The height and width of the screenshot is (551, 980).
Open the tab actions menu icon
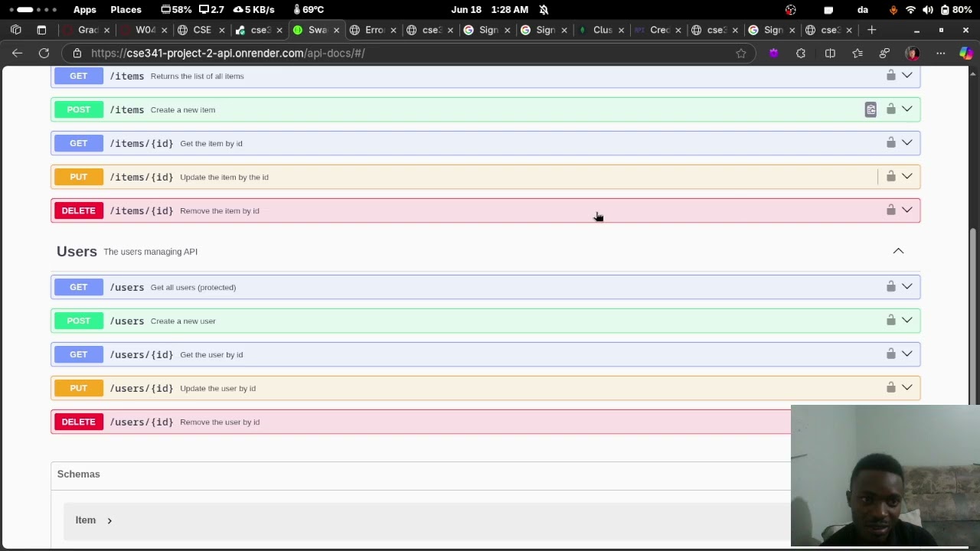tap(41, 30)
